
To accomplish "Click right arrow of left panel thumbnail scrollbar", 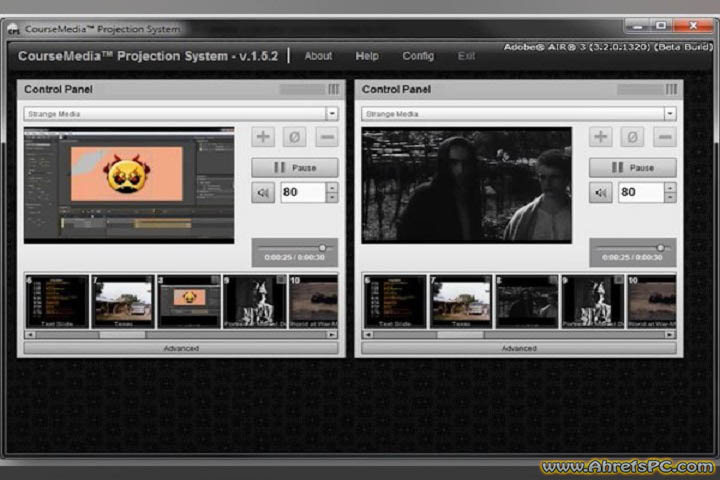I will (x=332, y=335).
